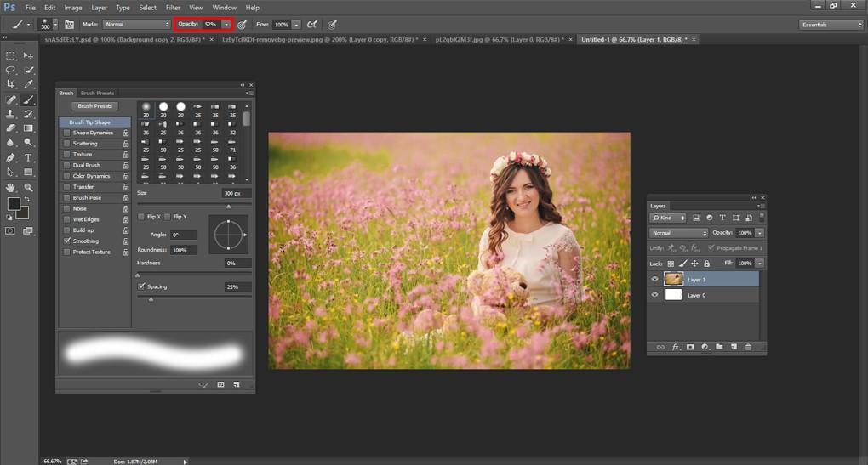Select the Zoom tool in the toolbox
This screenshot has width=868, height=465.
28,187
